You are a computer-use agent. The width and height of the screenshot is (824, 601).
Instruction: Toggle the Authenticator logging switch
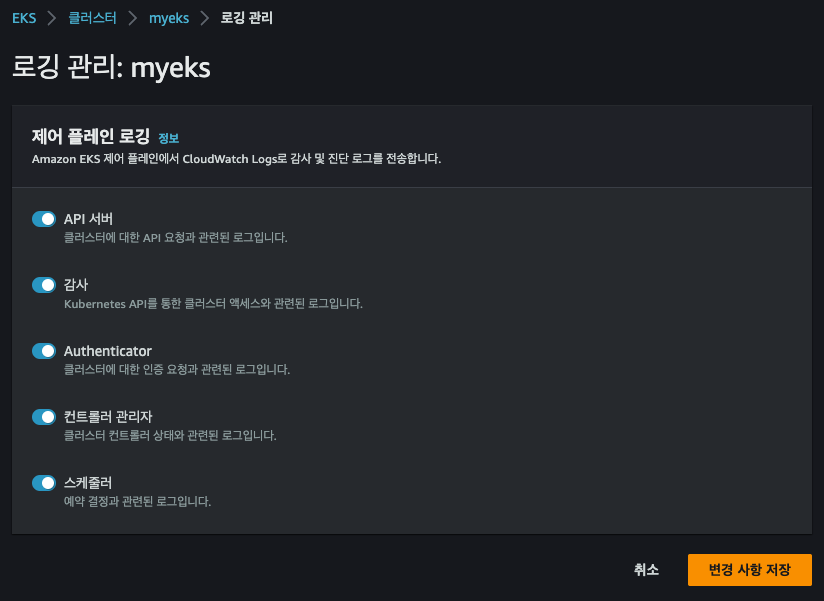tap(44, 351)
